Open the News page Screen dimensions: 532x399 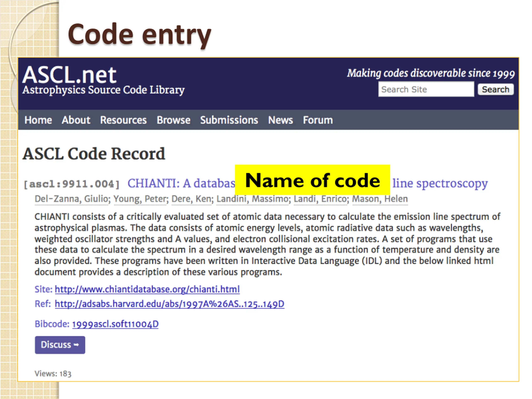click(280, 120)
